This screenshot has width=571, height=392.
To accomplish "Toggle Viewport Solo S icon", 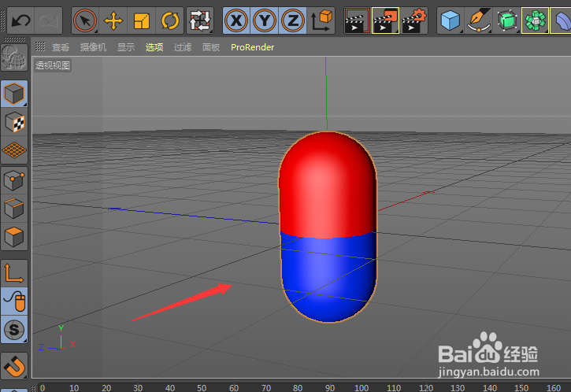I will [x=14, y=330].
